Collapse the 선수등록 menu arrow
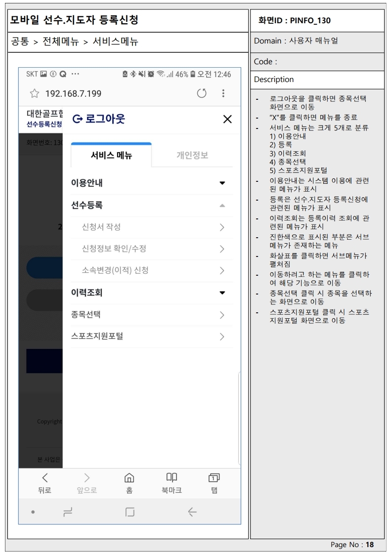The width and height of the screenshot is (392, 554). pyautogui.click(x=222, y=205)
